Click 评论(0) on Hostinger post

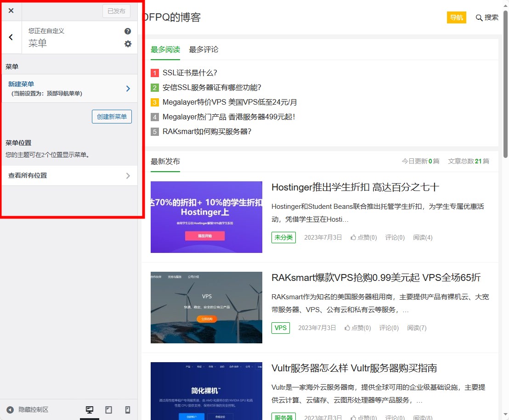pyautogui.click(x=395, y=237)
